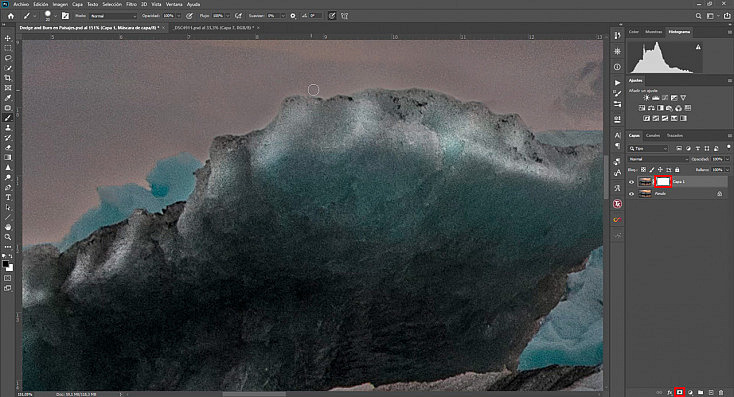Add Brightness/Contrast adjustment
The image size is (734, 397).
pyautogui.click(x=646, y=98)
